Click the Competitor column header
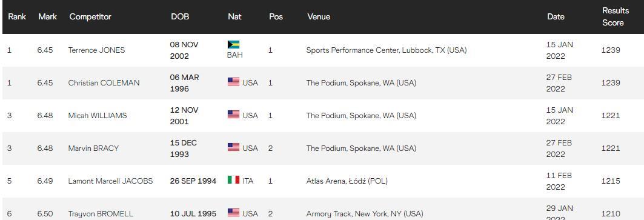 point(90,17)
